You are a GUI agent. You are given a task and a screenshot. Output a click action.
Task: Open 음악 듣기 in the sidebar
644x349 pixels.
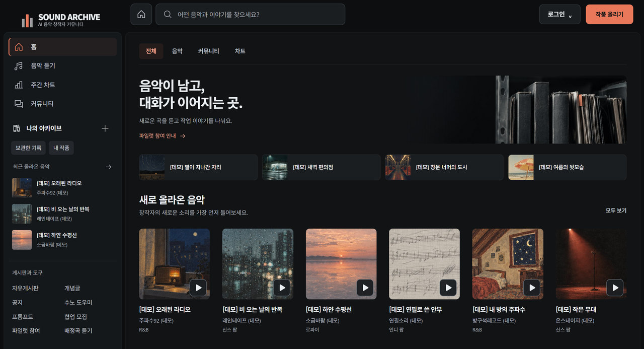[62, 65]
